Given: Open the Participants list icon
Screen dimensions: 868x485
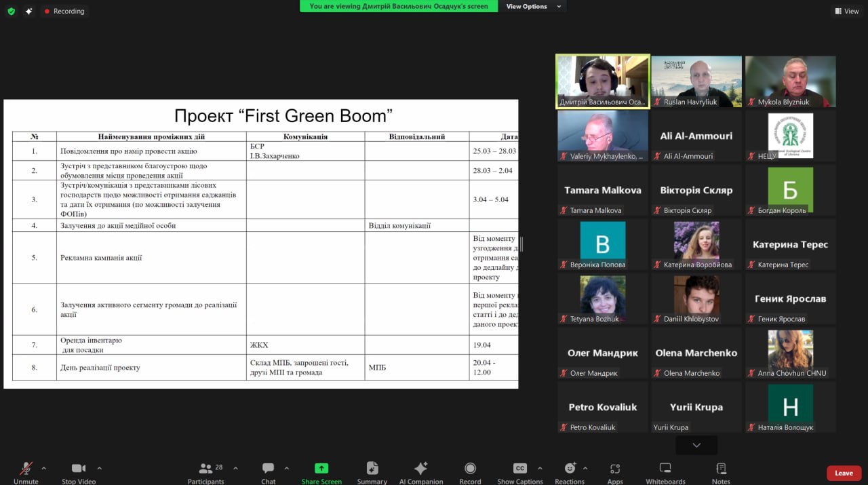Looking at the screenshot, I should click(x=205, y=469).
